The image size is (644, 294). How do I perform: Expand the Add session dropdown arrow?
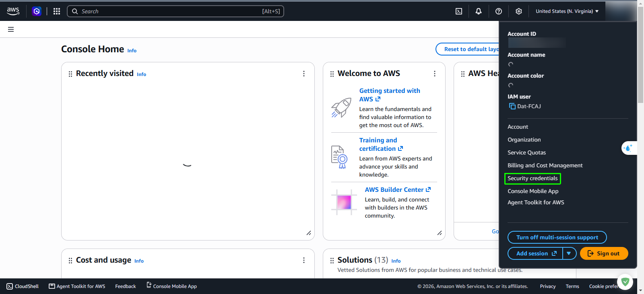(x=569, y=253)
